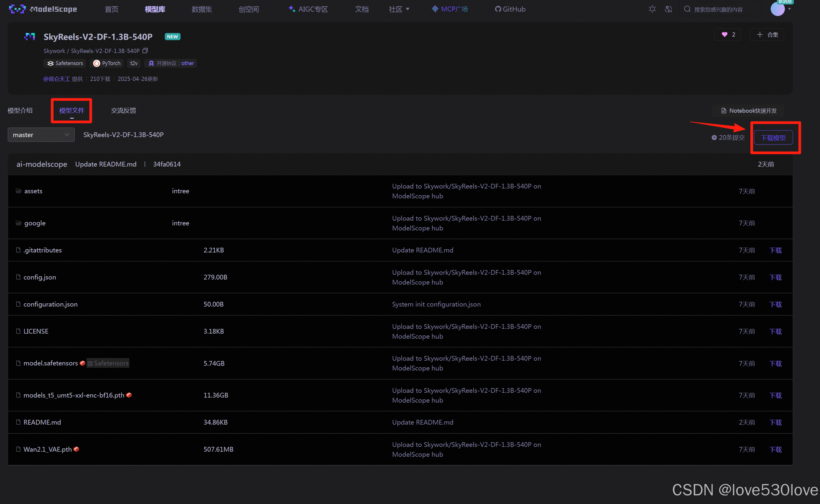Image resolution: width=820 pixels, height=504 pixels.
Task: Open the google folder
Action: (35, 223)
